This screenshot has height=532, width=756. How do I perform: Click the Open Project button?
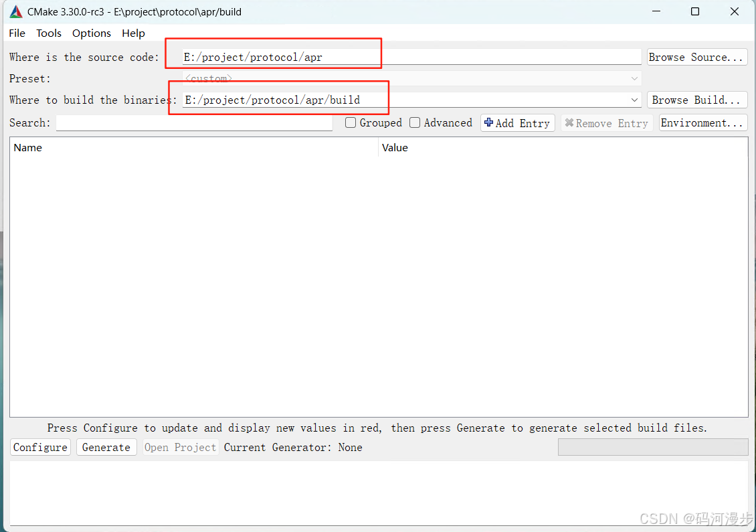tap(181, 447)
